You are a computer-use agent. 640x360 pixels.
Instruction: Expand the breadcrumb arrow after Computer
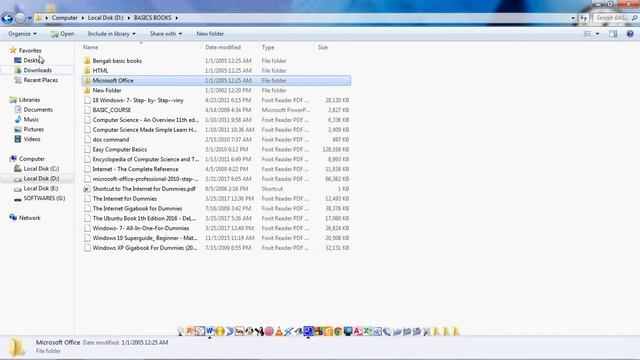(x=83, y=18)
